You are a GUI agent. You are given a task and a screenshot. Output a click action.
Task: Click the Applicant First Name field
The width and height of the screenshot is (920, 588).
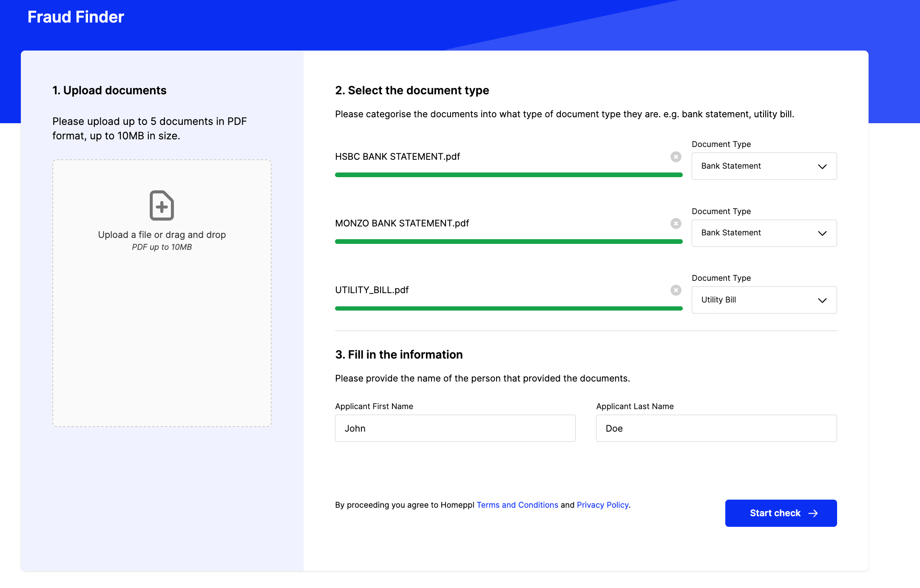click(455, 428)
